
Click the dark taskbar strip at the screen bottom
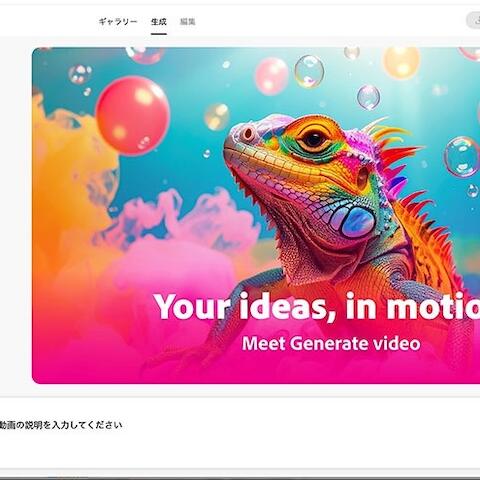[x=240, y=478]
